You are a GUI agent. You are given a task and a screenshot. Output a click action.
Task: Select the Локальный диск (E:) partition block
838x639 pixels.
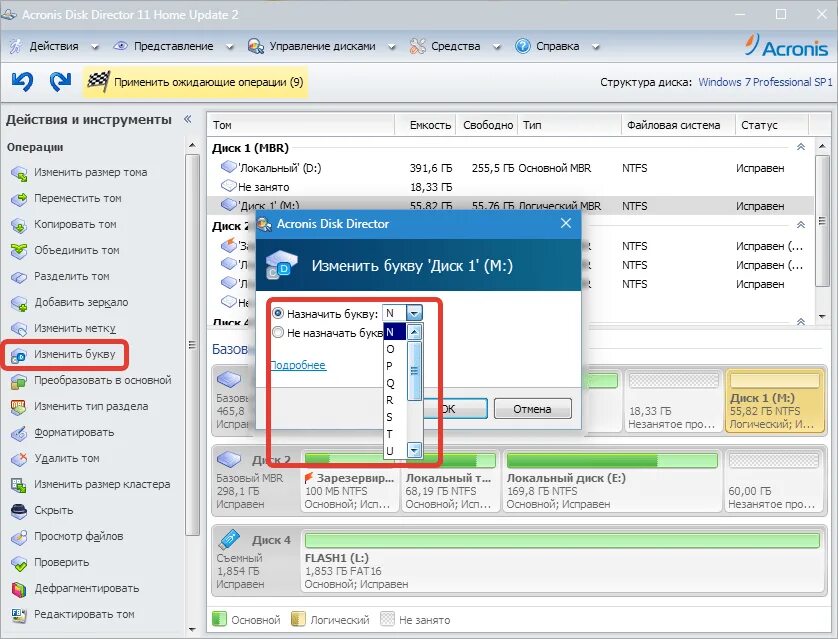(x=612, y=481)
